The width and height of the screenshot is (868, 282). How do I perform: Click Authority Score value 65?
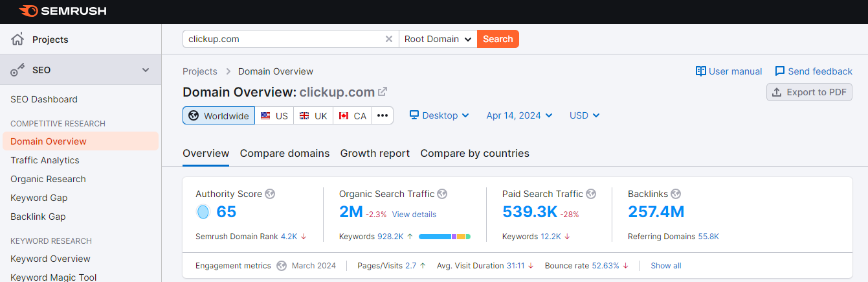(227, 212)
